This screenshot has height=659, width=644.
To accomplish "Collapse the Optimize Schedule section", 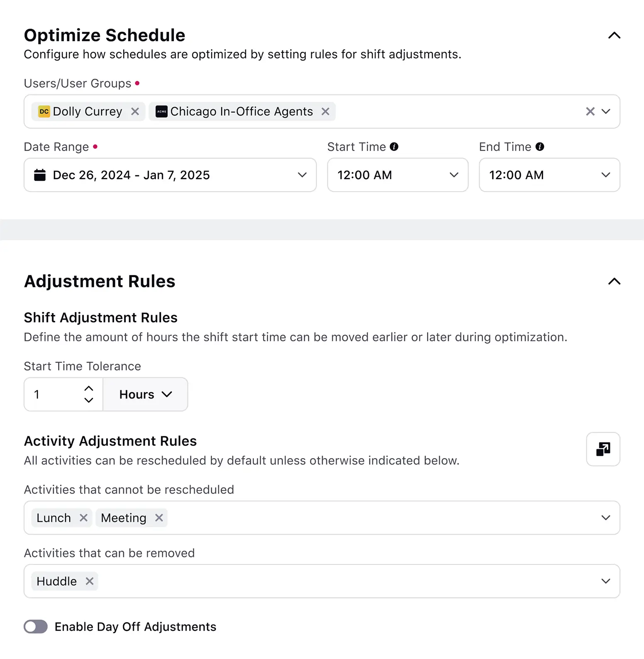I will (x=614, y=36).
